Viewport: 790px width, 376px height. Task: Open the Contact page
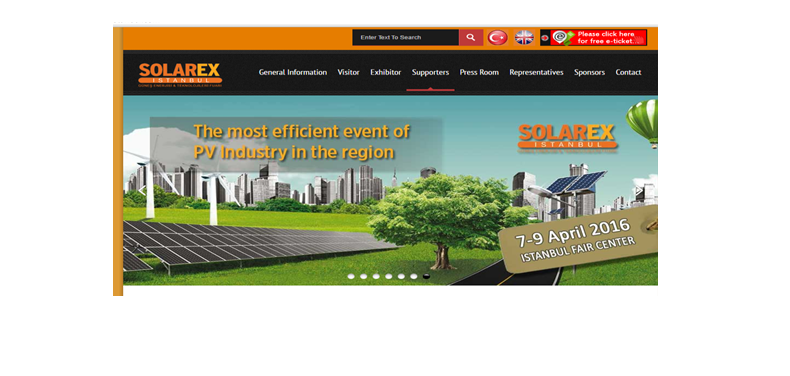tap(628, 72)
